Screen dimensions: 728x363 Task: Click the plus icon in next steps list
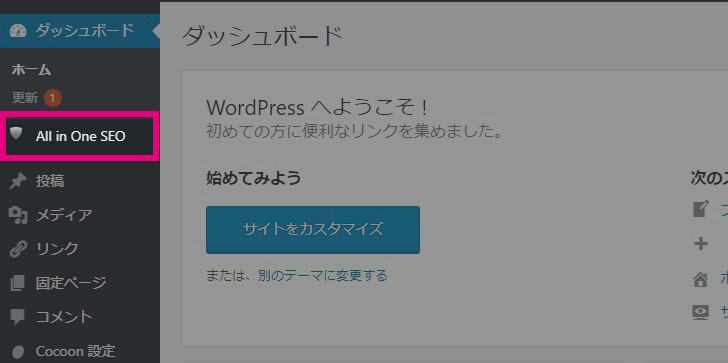click(701, 244)
